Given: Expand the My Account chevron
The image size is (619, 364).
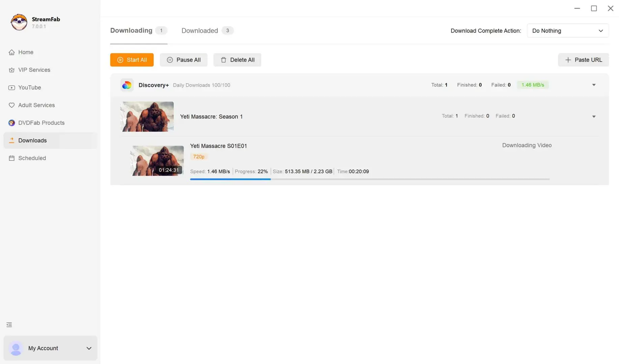Looking at the screenshot, I should coord(89,348).
